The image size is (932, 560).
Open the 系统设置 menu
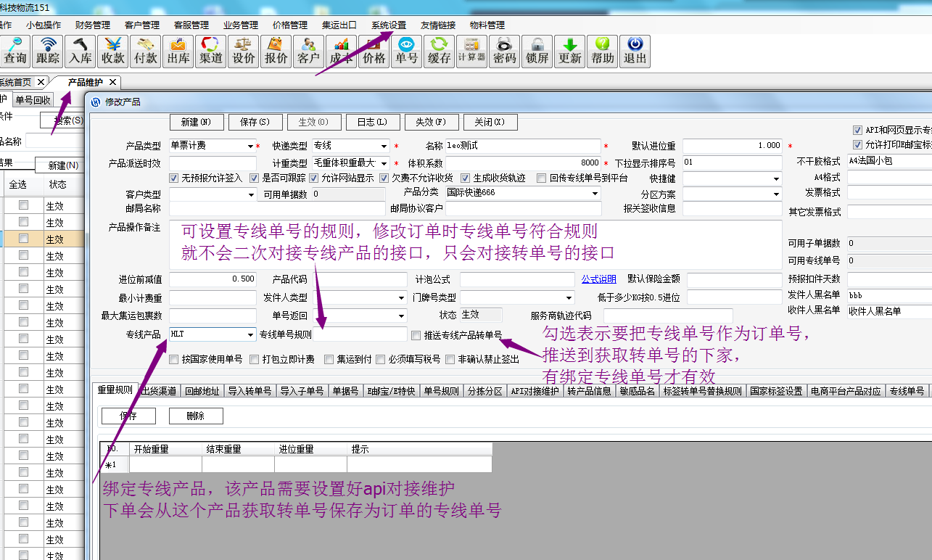click(x=389, y=25)
